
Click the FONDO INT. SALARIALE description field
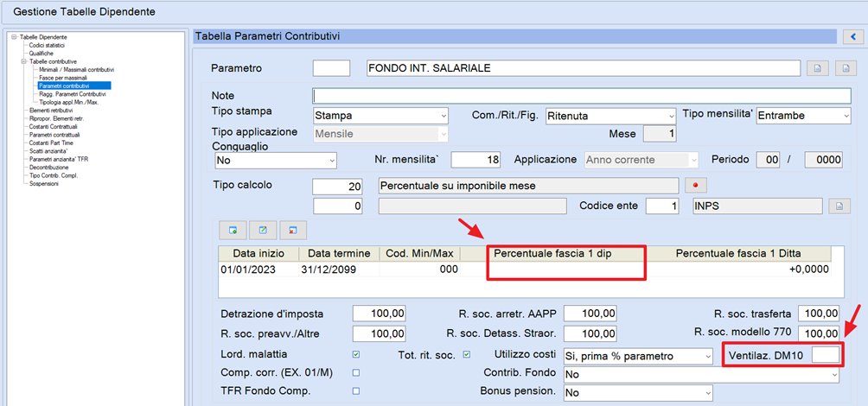click(x=584, y=68)
